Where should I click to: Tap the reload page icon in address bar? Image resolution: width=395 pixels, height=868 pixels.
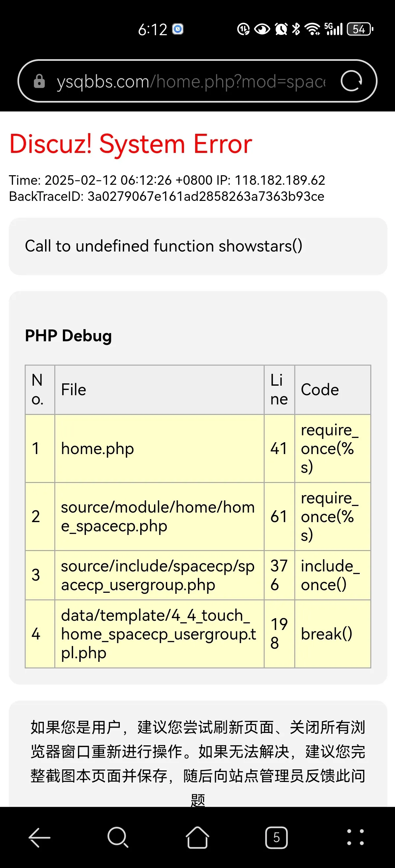(351, 81)
